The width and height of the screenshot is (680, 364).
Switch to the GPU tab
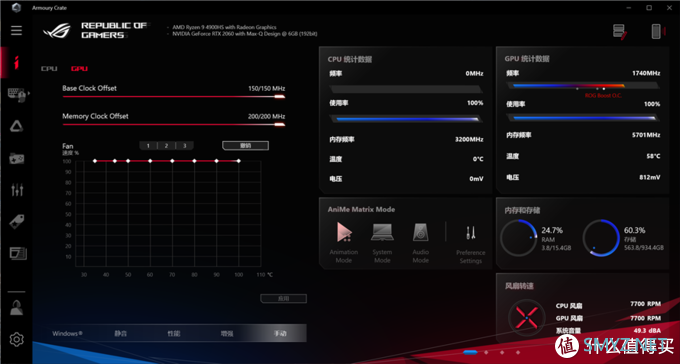(x=79, y=69)
